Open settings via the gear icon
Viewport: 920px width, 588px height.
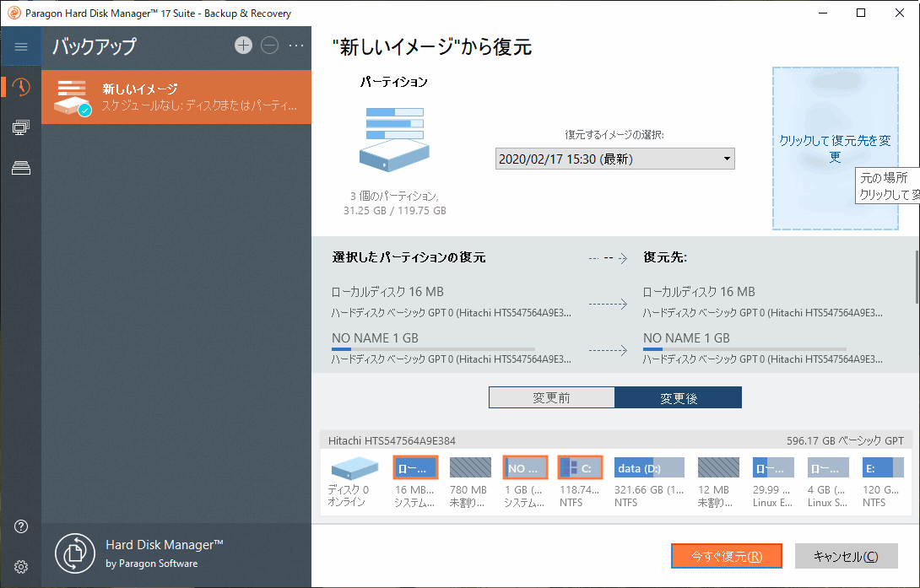click(x=21, y=566)
